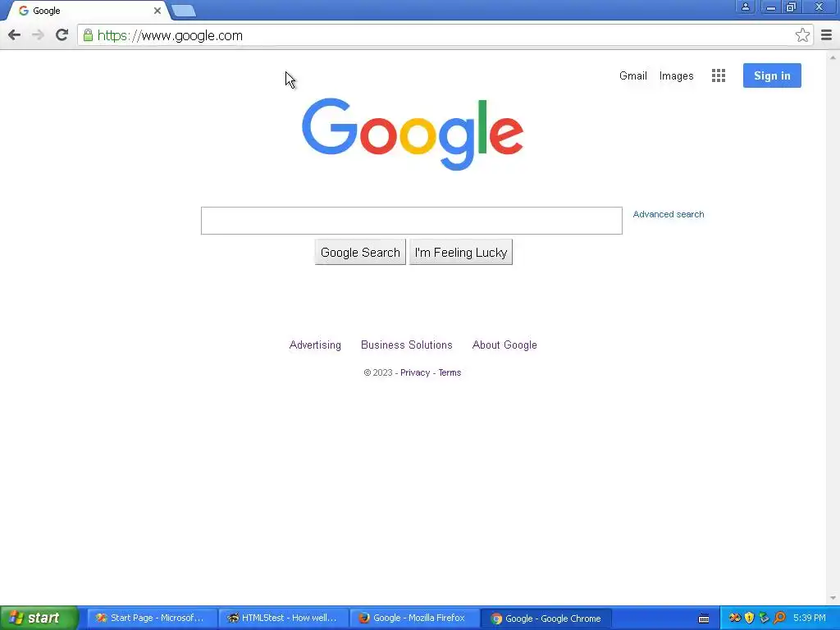Open the Terms link
The height and width of the screenshot is (630, 840).
click(450, 373)
